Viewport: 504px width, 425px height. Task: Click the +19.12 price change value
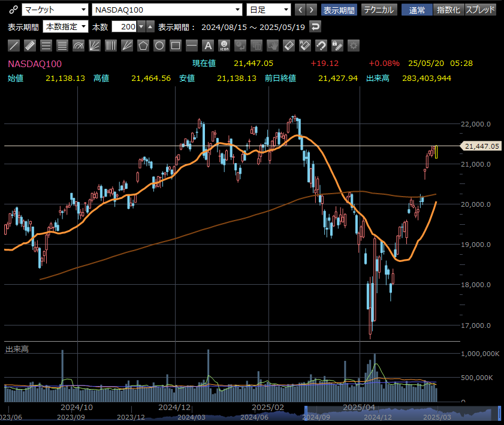[324, 64]
